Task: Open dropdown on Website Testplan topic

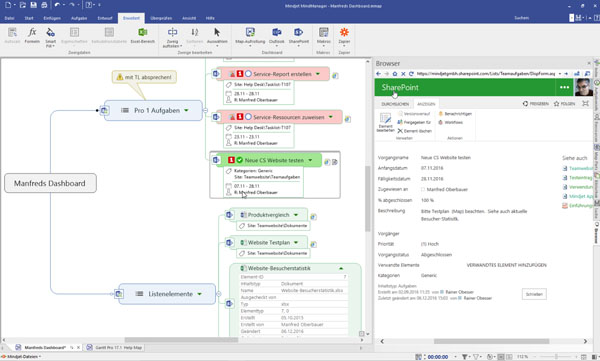Action: (x=296, y=242)
